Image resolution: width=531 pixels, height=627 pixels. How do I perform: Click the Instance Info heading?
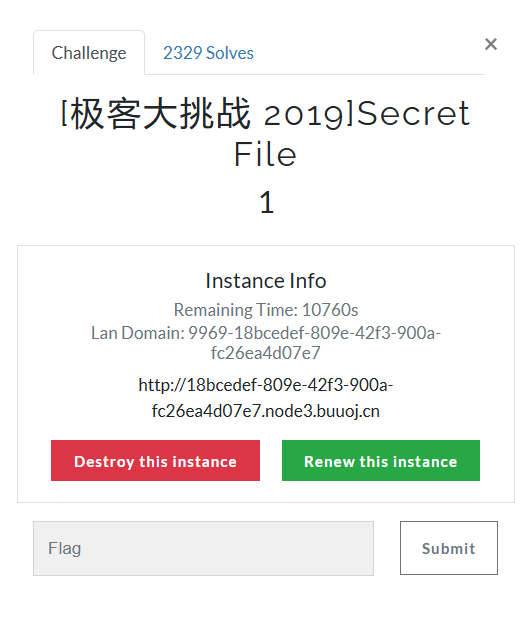pyautogui.click(x=266, y=281)
